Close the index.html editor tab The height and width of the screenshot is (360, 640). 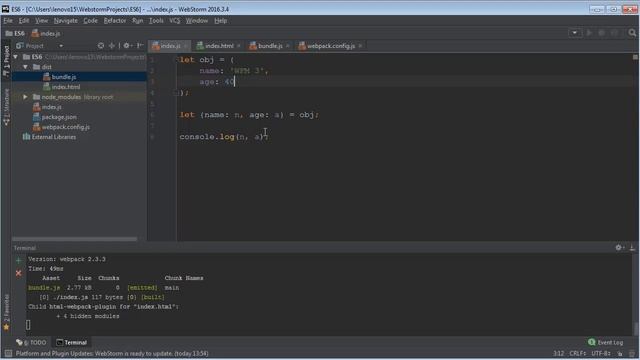238,46
